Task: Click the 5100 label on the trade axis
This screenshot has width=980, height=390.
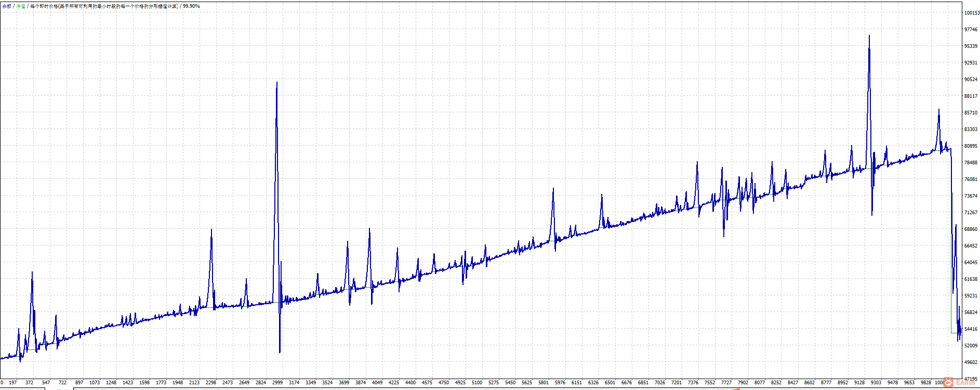Action: click(x=477, y=383)
